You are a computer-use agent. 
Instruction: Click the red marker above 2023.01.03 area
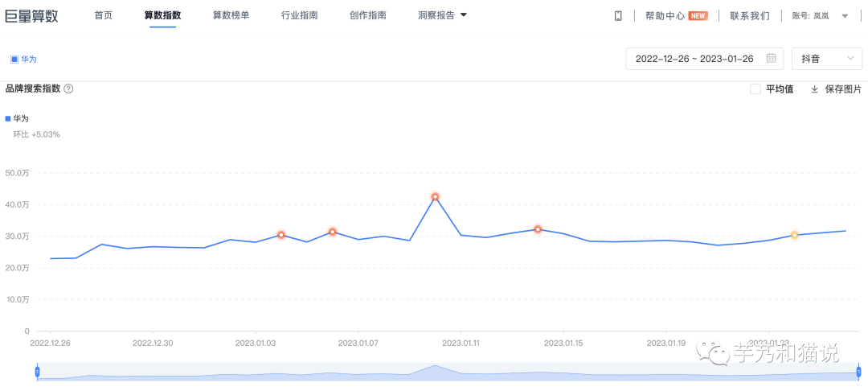[281, 235]
